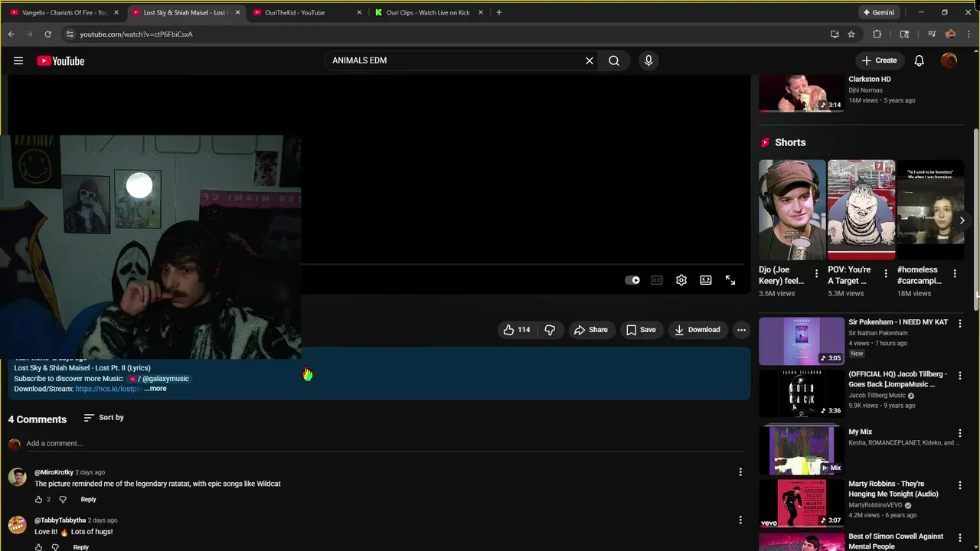
Task: Open a new browser tab
Action: pos(498,12)
